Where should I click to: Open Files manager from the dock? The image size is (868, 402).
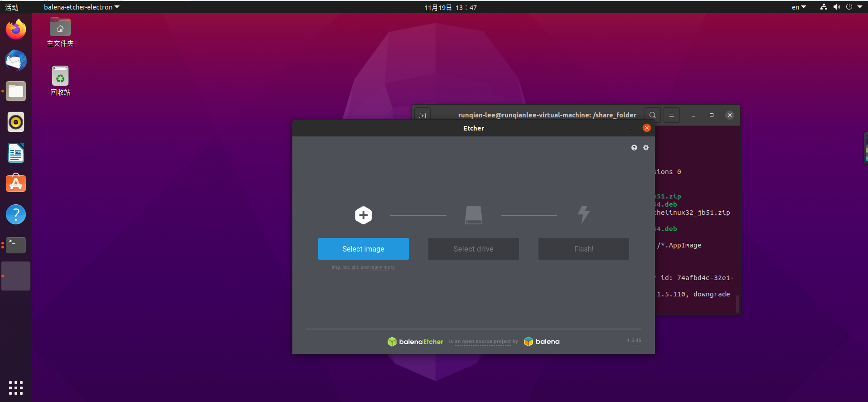16,91
